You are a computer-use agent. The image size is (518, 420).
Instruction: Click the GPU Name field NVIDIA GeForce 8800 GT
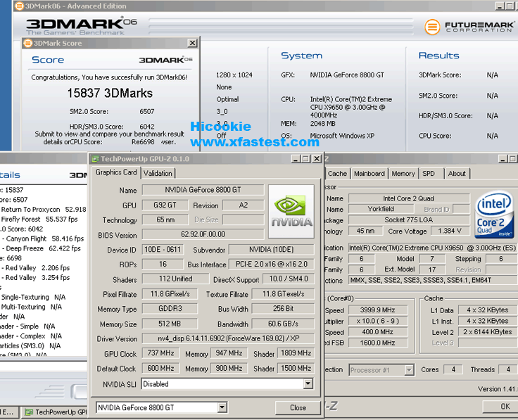click(x=203, y=190)
